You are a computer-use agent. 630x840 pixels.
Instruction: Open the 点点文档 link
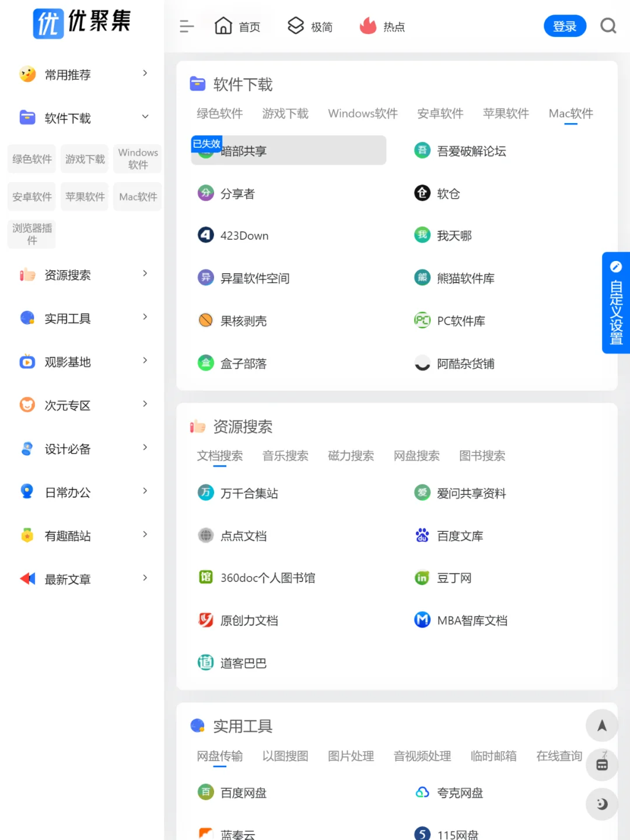(x=243, y=536)
